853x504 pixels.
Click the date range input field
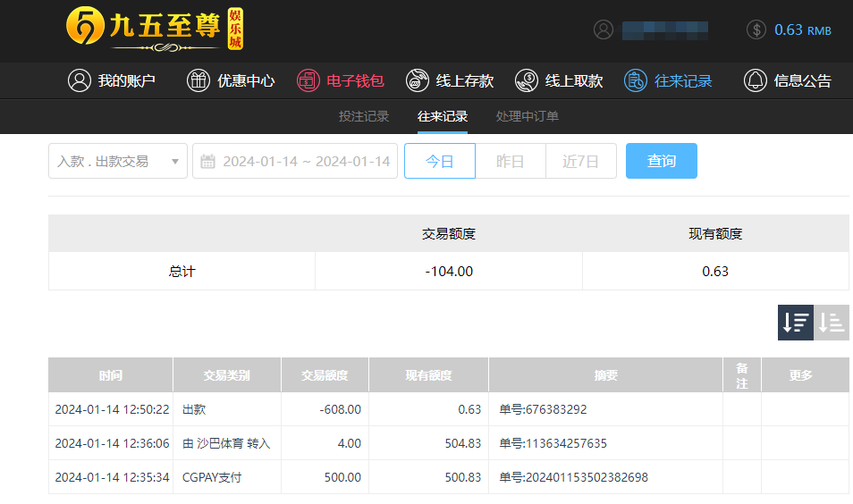pos(295,161)
